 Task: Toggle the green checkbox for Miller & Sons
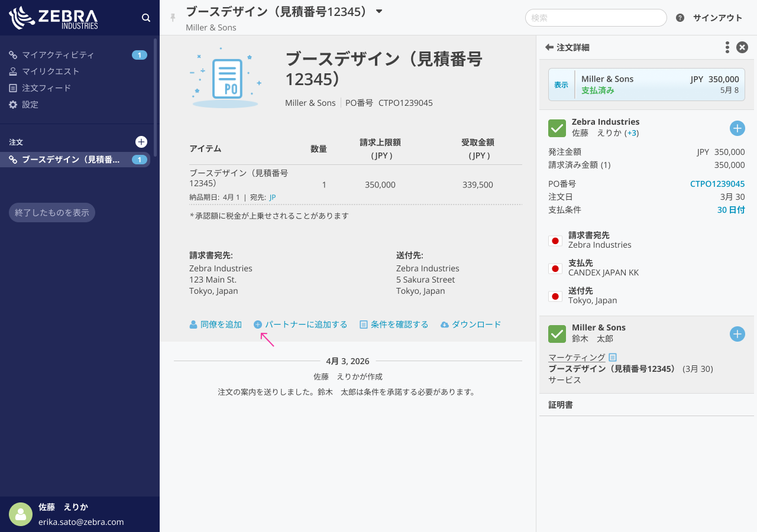pyautogui.click(x=557, y=334)
